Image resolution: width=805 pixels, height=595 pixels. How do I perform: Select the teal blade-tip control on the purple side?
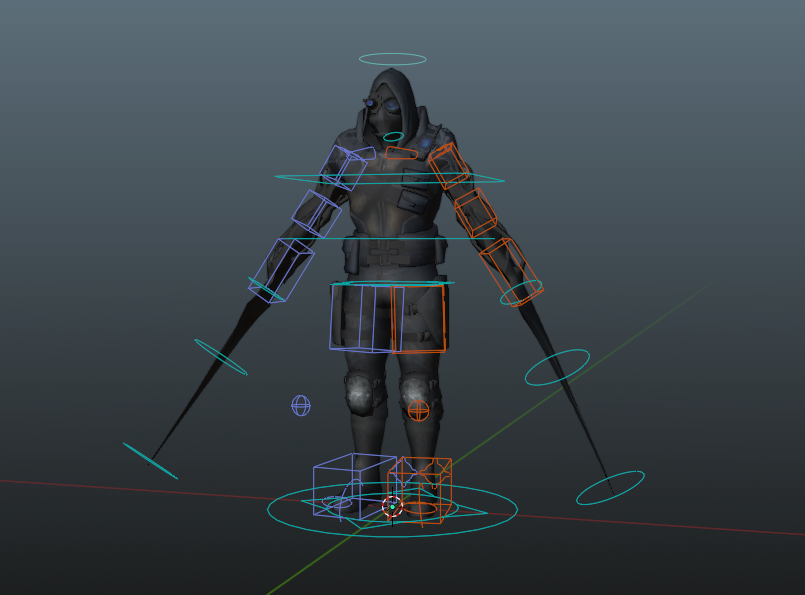coord(150,461)
